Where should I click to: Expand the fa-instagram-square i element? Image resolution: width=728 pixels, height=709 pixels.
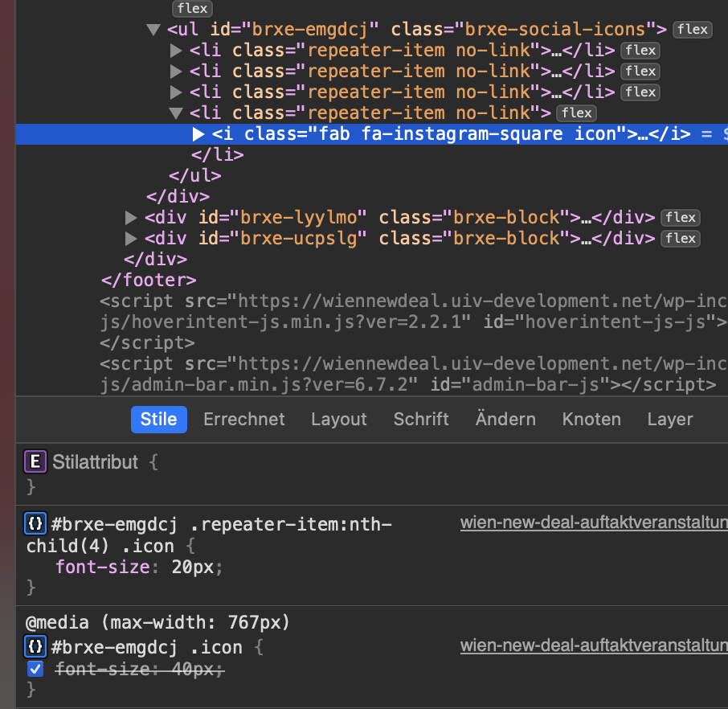coord(198,134)
